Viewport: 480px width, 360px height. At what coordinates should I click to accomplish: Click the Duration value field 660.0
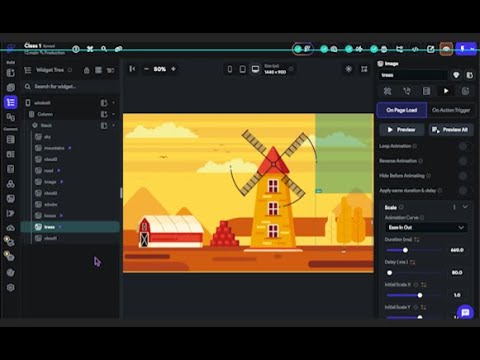[457, 250]
